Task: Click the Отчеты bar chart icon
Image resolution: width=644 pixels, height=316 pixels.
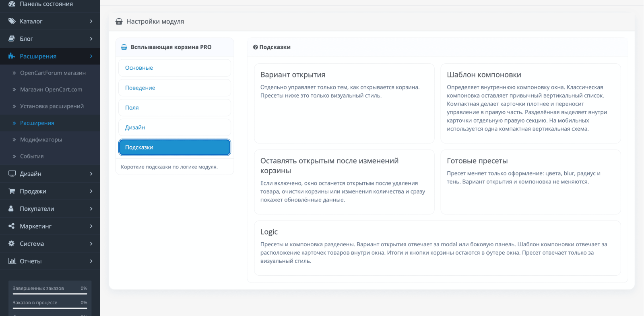Action: point(12,261)
